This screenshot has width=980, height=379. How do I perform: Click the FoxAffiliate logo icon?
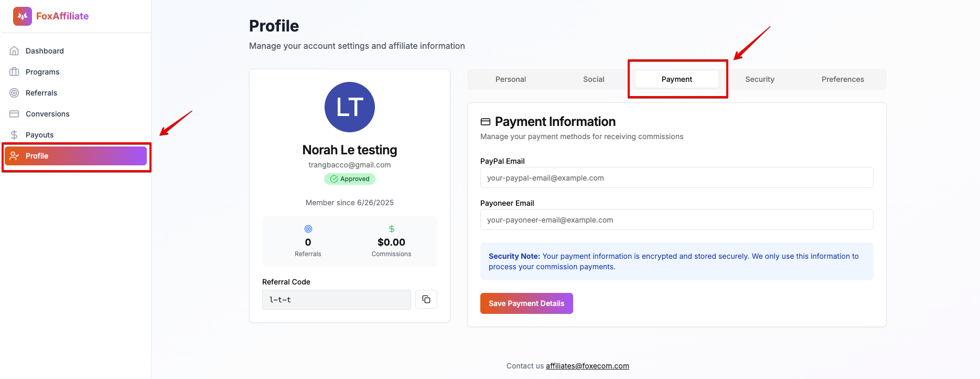[23, 16]
